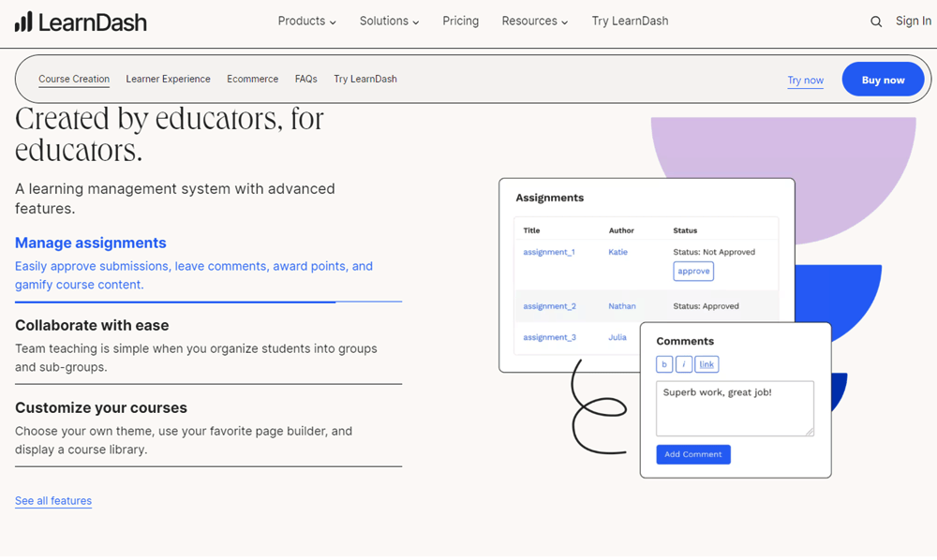The width and height of the screenshot is (937, 560).
Task: Click the italic 'i' formatting button
Action: [684, 364]
